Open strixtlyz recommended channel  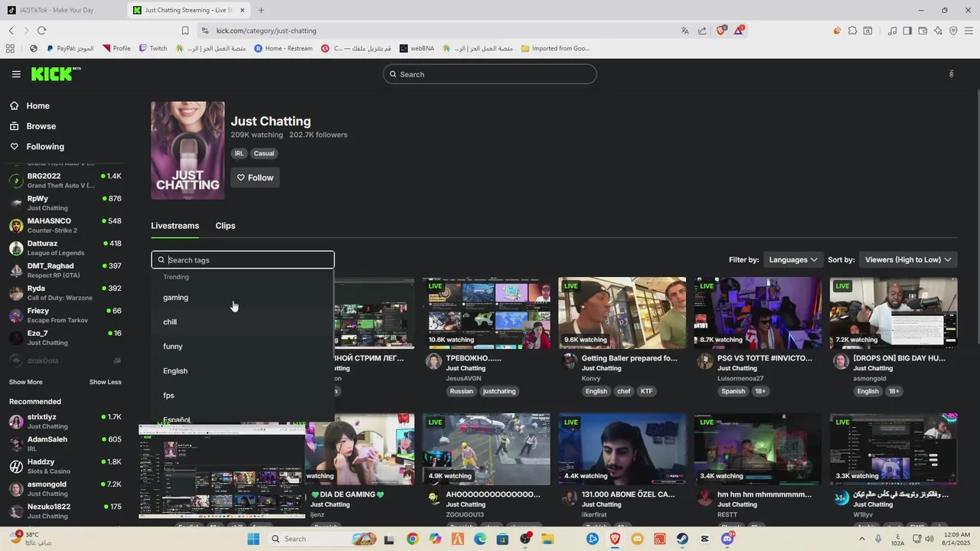click(x=65, y=422)
